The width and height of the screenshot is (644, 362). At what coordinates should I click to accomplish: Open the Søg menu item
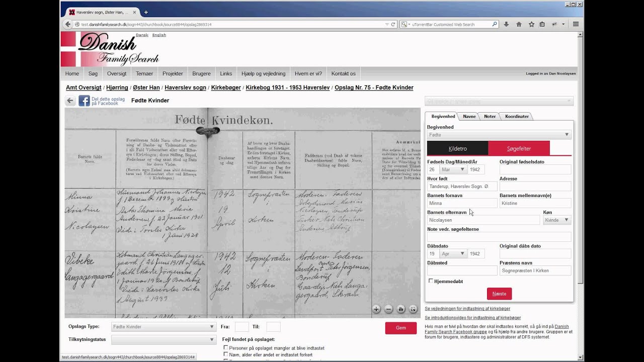(x=93, y=73)
